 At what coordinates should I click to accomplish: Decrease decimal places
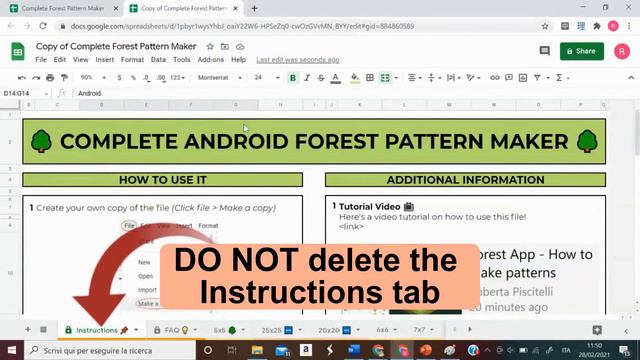(x=147, y=78)
